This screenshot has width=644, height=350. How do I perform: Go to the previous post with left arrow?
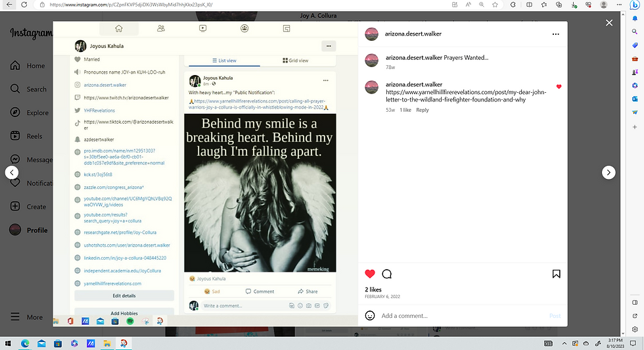pyautogui.click(x=12, y=172)
